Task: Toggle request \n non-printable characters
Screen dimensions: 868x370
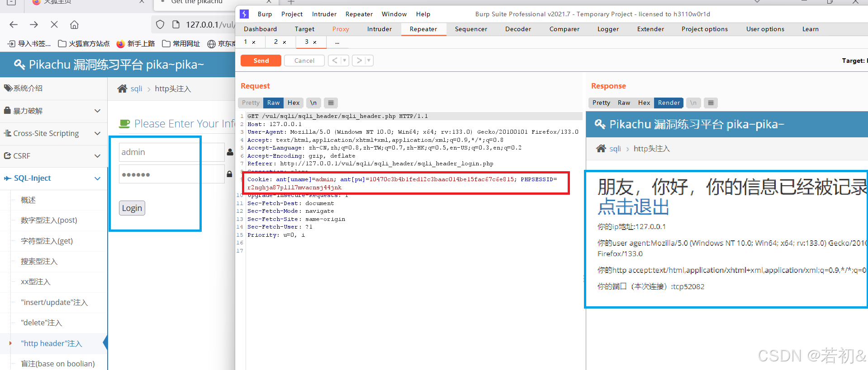Action: click(313, 103)
